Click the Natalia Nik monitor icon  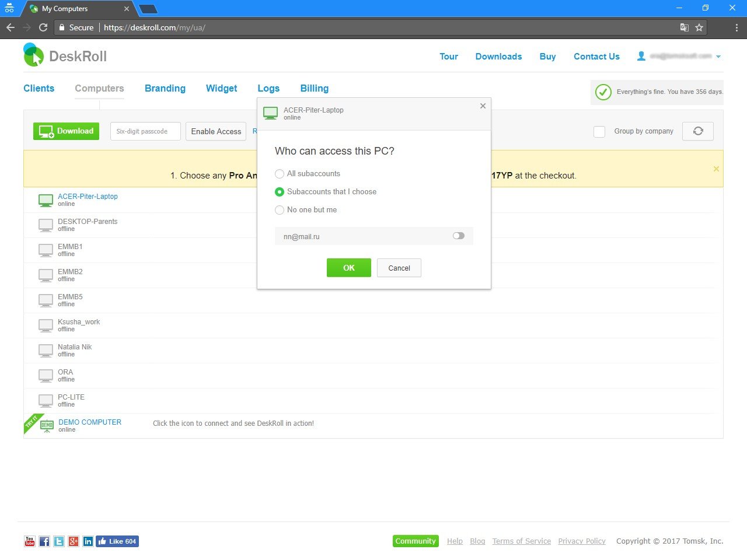click(x=46, y=351)
